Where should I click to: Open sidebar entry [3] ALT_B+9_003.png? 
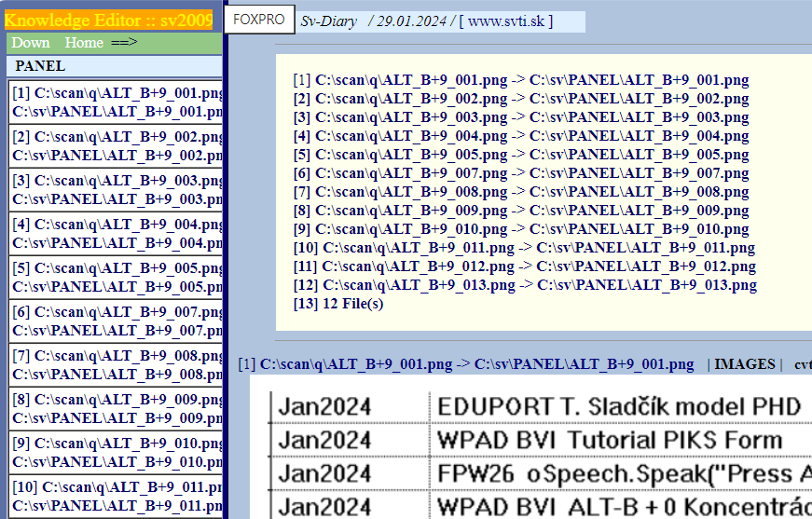[x=117, y=190]
